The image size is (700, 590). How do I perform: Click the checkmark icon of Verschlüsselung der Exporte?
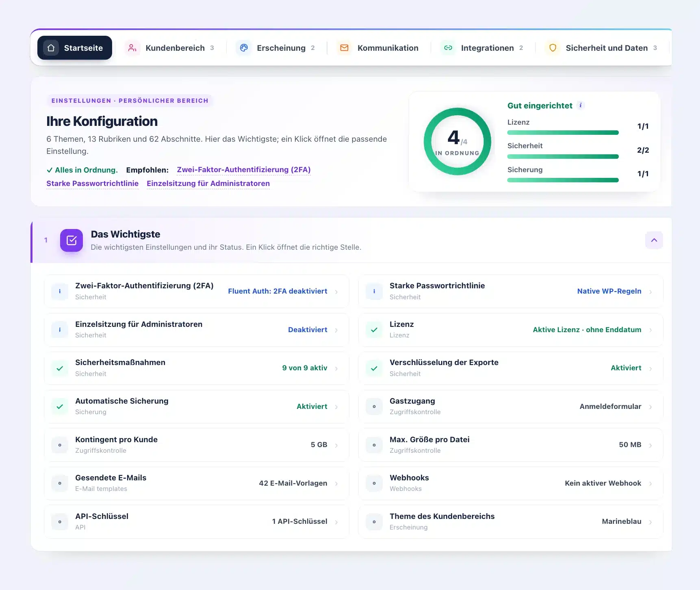pyautogui.click(x=374, y=368)
